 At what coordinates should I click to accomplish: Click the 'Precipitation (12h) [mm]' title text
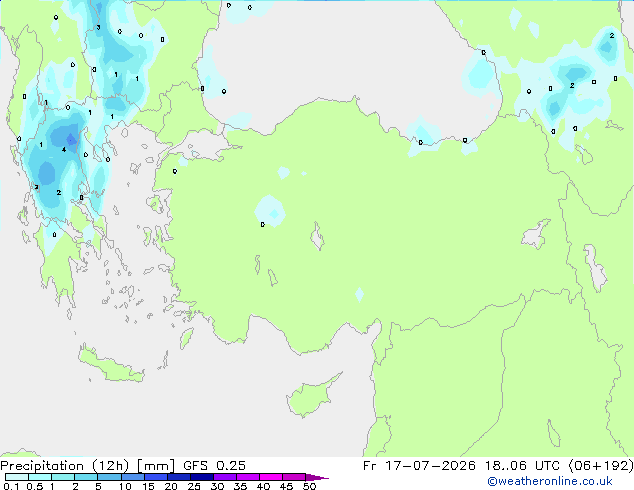click(87, 466)
